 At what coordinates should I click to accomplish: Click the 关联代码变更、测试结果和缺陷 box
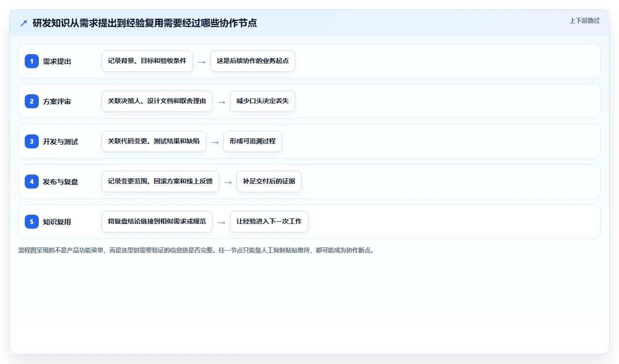coord(154,141)
